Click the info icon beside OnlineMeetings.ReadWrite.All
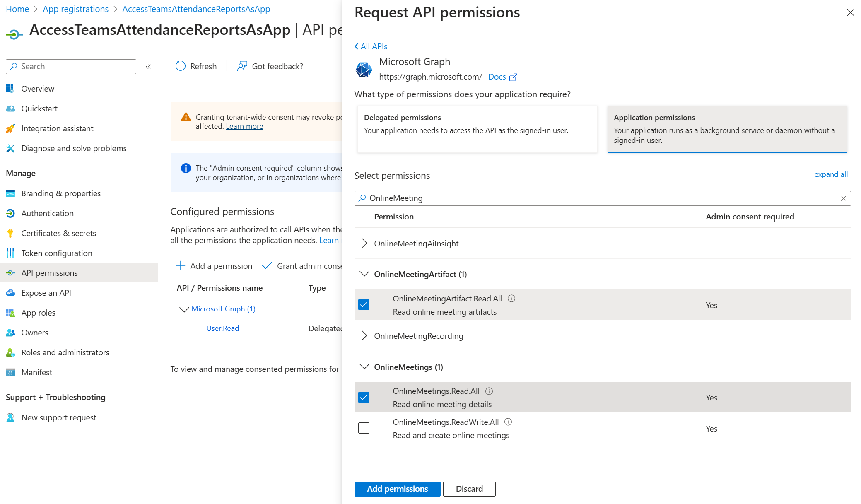861x504 pixels. point(508,422)
